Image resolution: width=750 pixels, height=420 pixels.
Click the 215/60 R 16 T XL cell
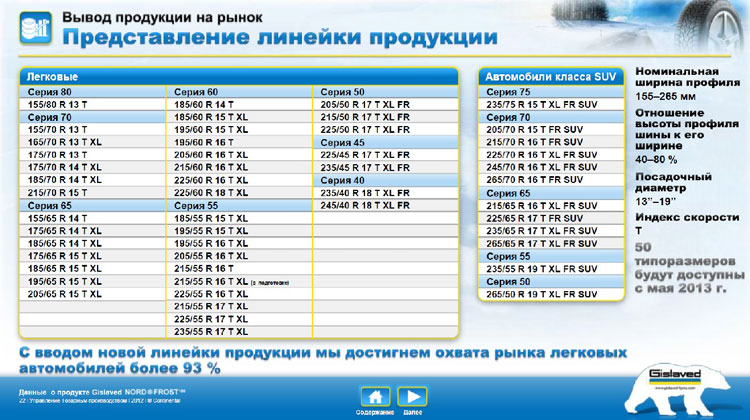click(239, 167)
